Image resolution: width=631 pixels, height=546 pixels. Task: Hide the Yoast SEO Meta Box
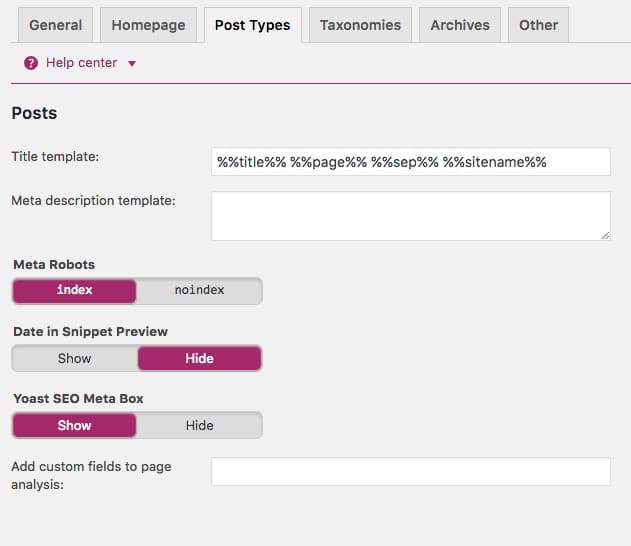[x=199, y=425]
